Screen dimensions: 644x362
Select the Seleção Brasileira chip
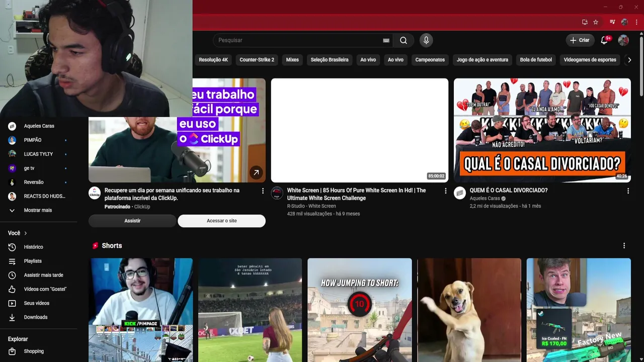click(x=330, y=60)
